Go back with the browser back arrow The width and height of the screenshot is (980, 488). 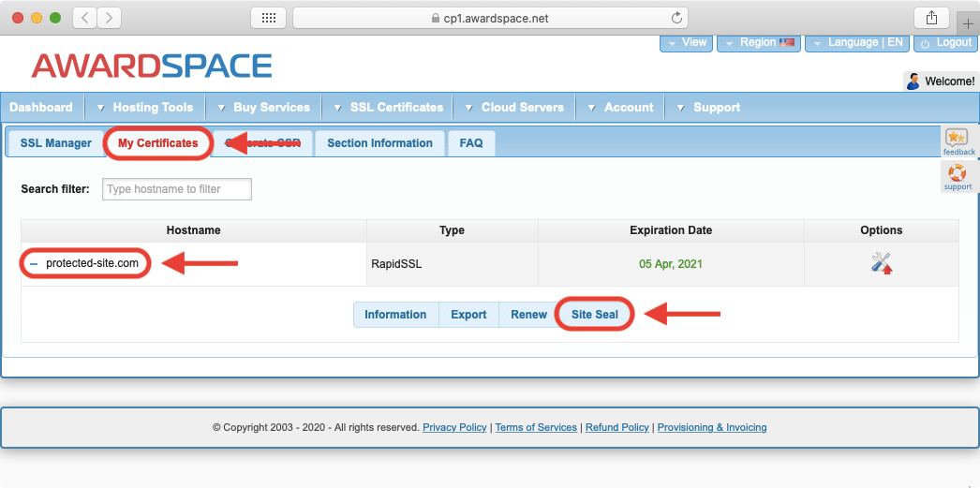click(x=84, y=18)
